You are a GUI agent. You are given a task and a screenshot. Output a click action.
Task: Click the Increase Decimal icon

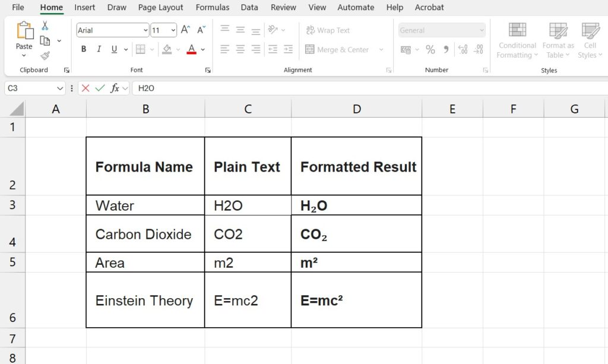tap(463, 49)
